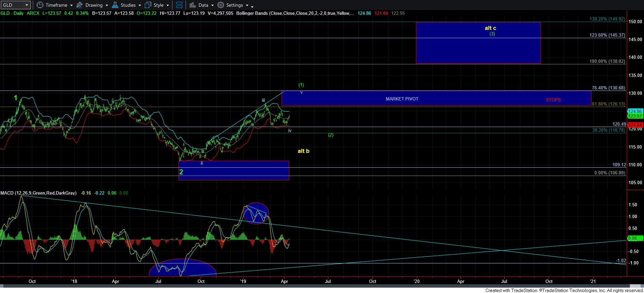Image resolution: width=644 pixels, height=293 pixels.
Task: Select the yellow 'alt b' label
Action: [303, 151]
